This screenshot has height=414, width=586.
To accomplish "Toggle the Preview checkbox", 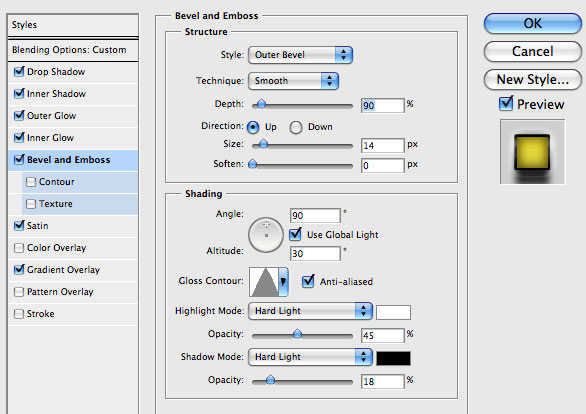I will 506,104.
